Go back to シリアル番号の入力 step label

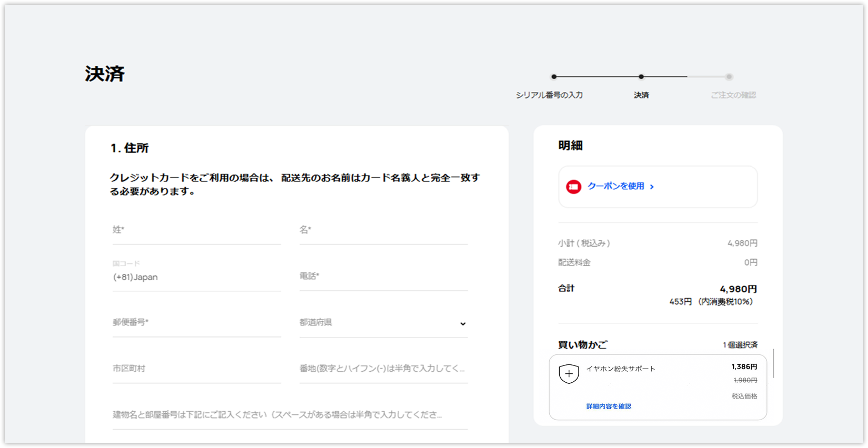tap(549, 95)
